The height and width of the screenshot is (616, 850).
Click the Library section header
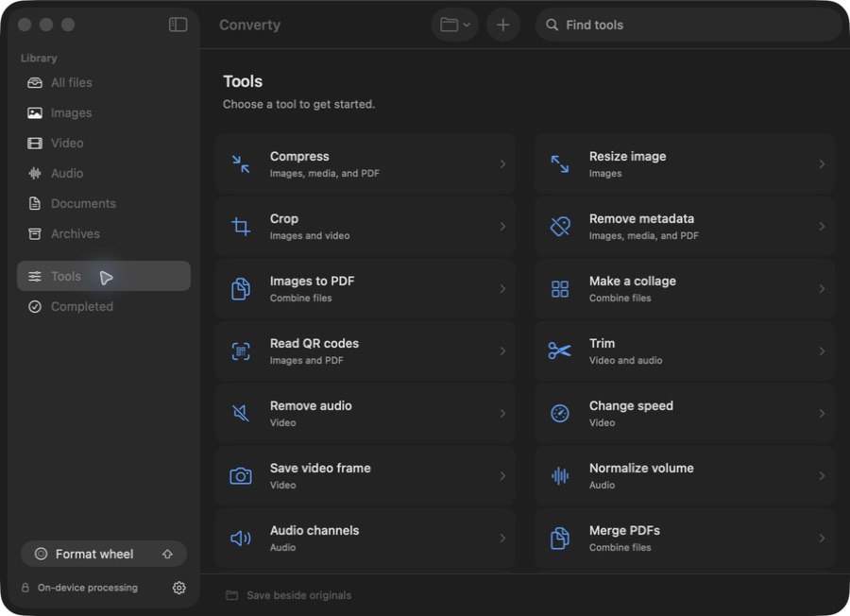tap(39, 58)
